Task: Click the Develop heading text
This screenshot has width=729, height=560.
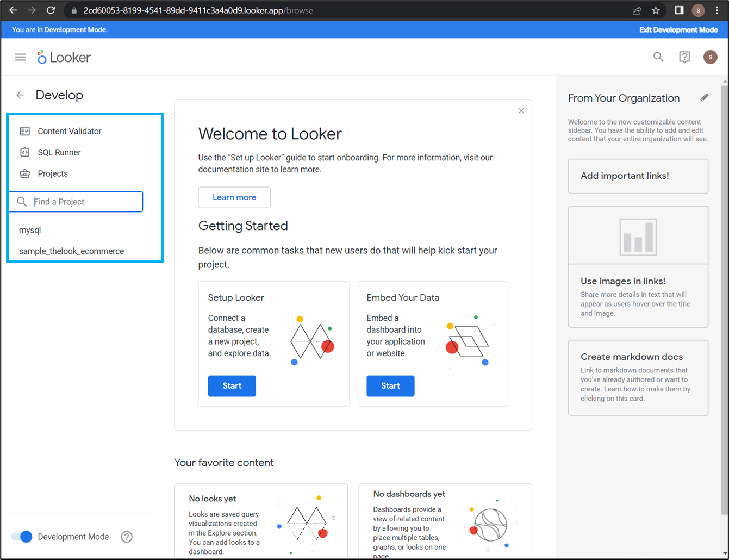Action: pyautogui.click(x=59, y=95)
